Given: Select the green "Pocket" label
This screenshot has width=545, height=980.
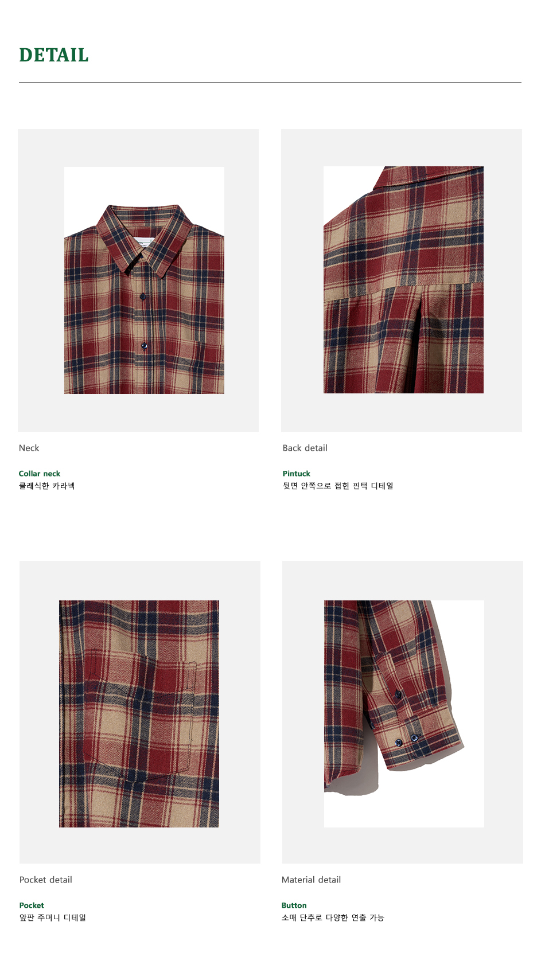Looking at the screenshot, I should pos(32,905).
